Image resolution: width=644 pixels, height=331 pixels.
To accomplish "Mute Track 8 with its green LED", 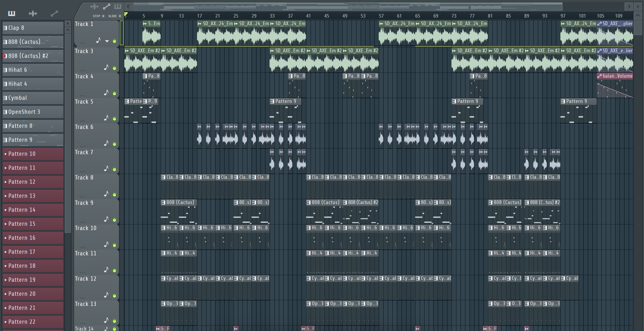I will [x=115, y=195].
